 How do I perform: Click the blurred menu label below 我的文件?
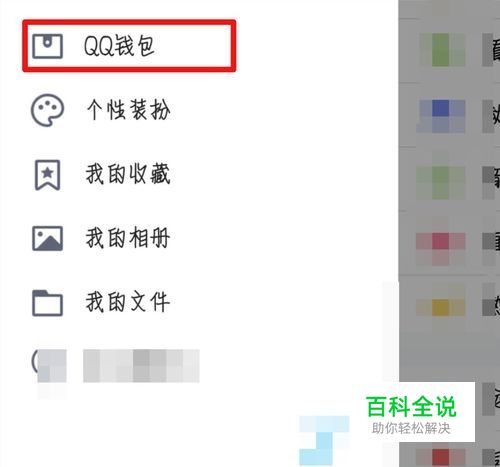tap(141, 365)
